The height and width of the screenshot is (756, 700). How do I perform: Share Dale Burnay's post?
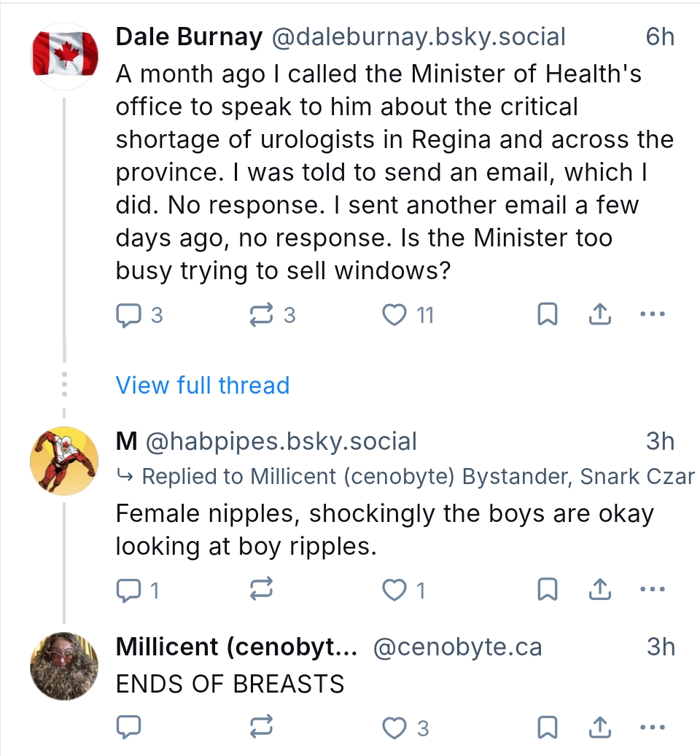click(x=599, y=314)
